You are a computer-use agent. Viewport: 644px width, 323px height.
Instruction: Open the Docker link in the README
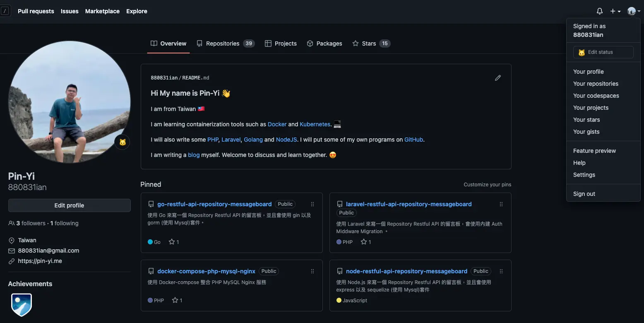click(x=277, y=124)
